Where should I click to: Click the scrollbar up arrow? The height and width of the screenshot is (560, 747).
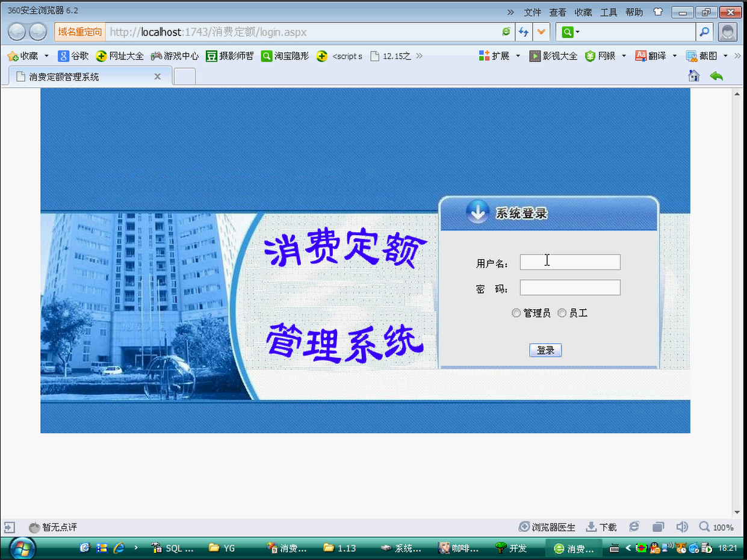coord(737,94)
